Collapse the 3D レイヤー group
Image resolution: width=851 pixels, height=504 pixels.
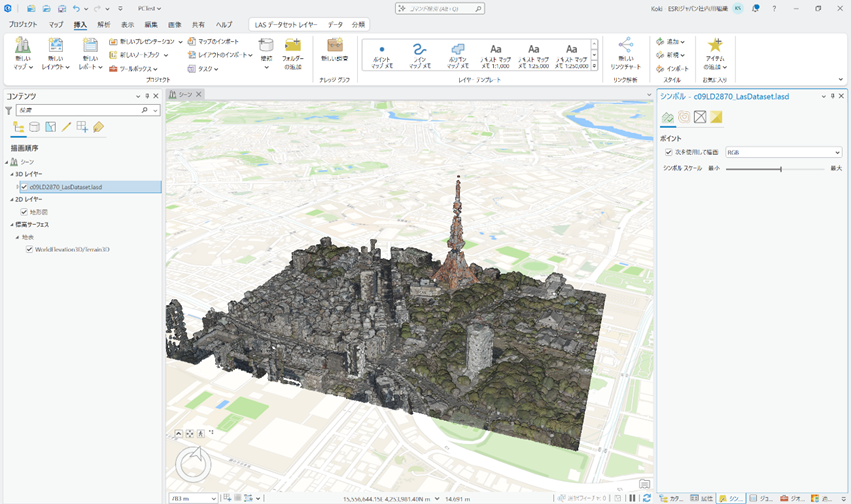[x=12, y=174]
